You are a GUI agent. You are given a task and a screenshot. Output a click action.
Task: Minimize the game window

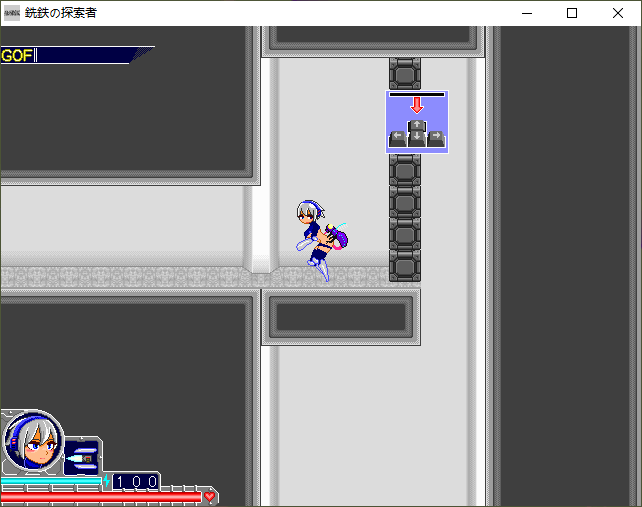coord(526,13)
